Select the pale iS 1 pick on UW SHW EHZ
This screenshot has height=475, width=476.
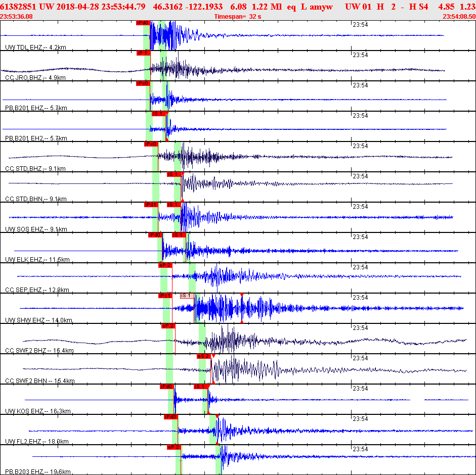[x=187, y=296]
